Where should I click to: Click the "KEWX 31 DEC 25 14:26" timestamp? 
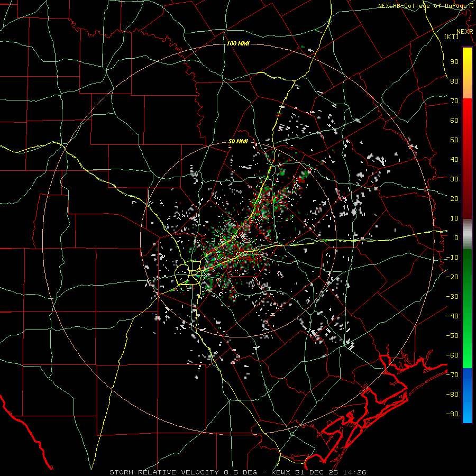pyautogui.click(x=319, y=472)
